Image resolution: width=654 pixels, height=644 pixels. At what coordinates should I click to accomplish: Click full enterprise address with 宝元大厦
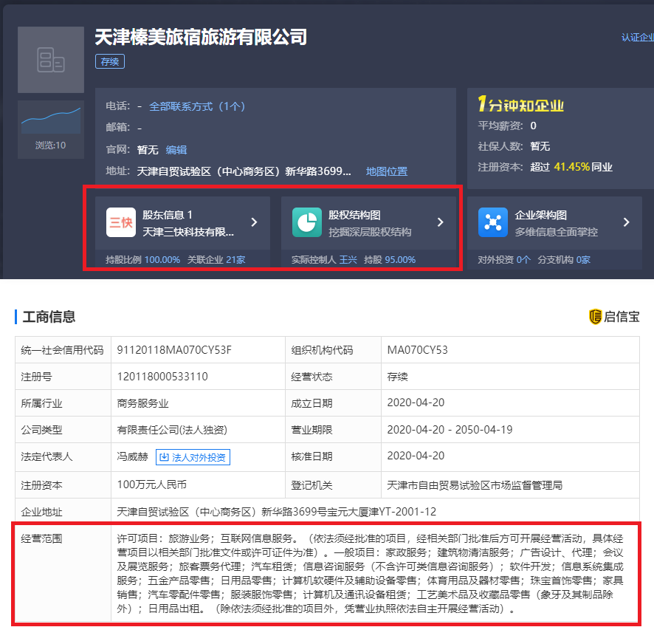pyautogui.click(x=277, y=512)
